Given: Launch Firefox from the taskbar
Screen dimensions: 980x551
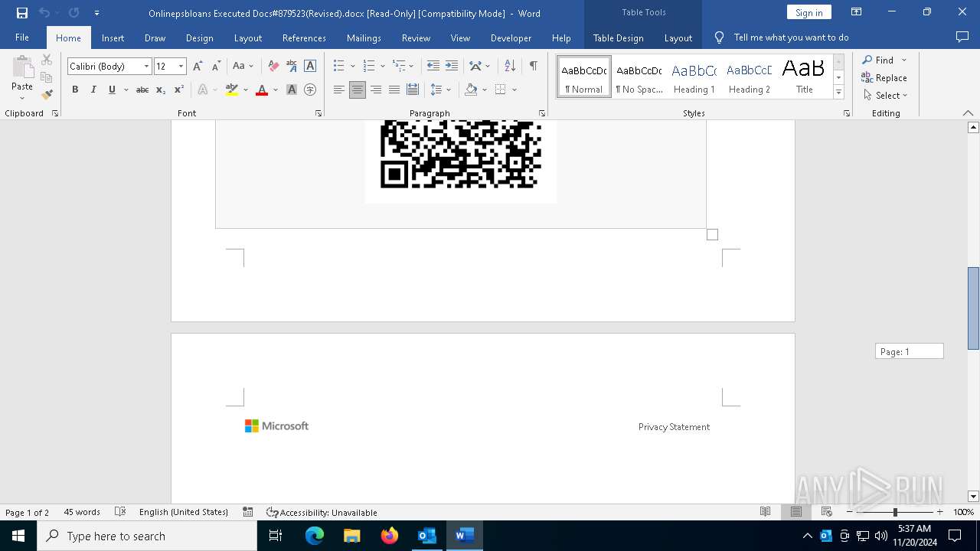Looking at the screenshot, I should tap(390, 536).
